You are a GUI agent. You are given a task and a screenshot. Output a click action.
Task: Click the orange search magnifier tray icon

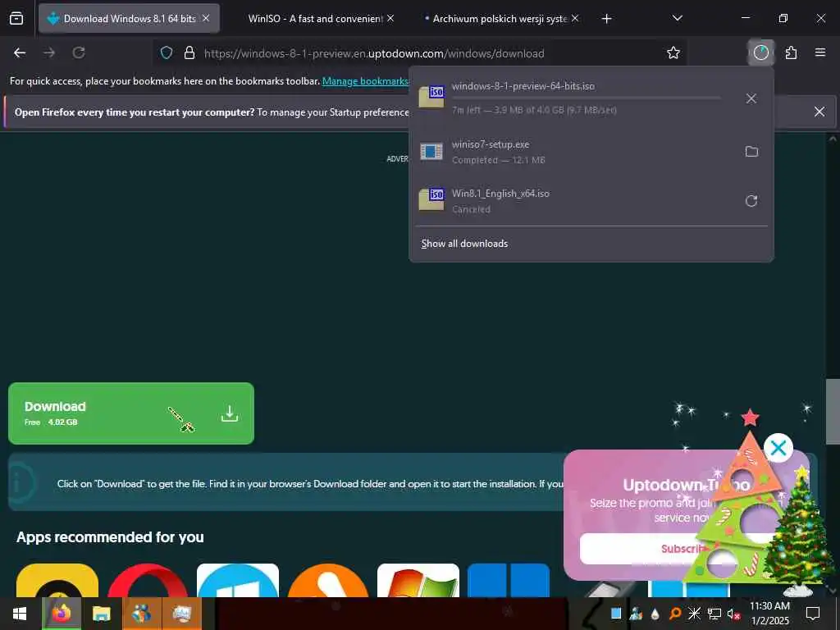point(675,614)
